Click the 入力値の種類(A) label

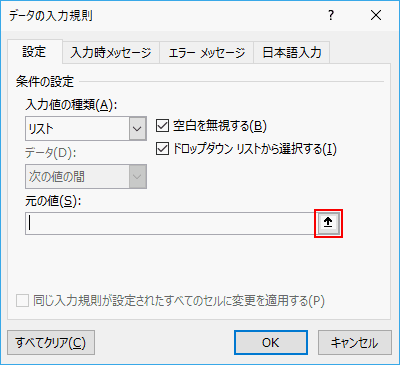pyautogui.click(x=71, y=105)
